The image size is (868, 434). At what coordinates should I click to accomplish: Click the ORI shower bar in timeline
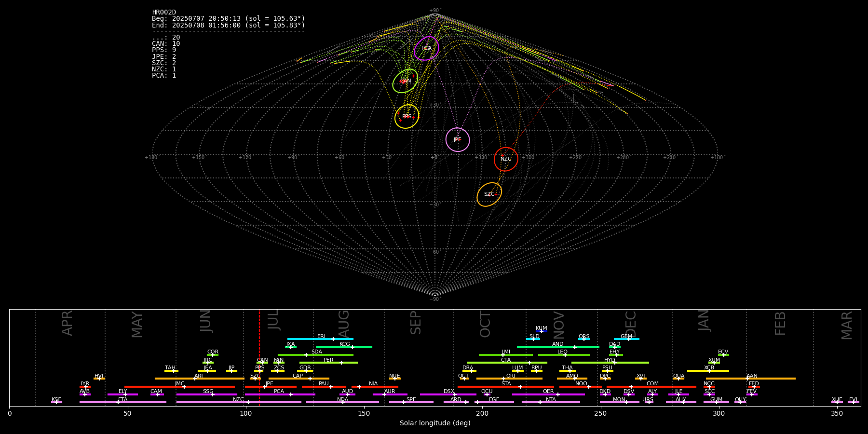point(509,379)
